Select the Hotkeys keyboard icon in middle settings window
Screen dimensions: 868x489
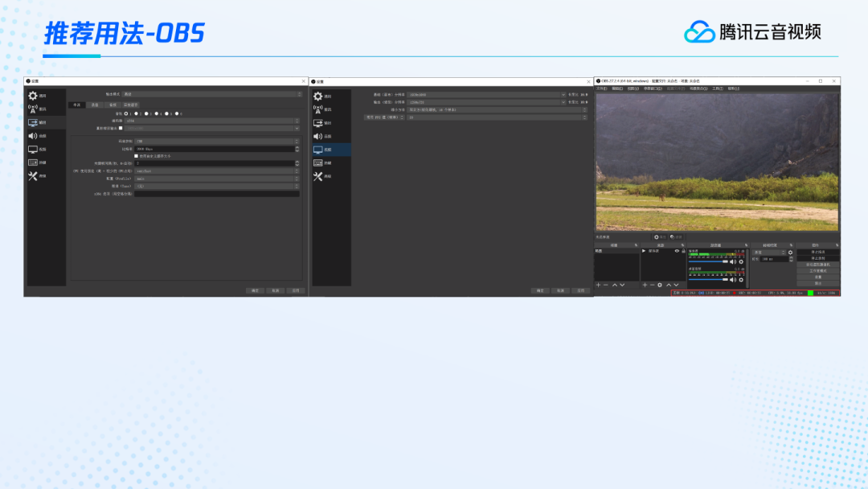(318, 162)
